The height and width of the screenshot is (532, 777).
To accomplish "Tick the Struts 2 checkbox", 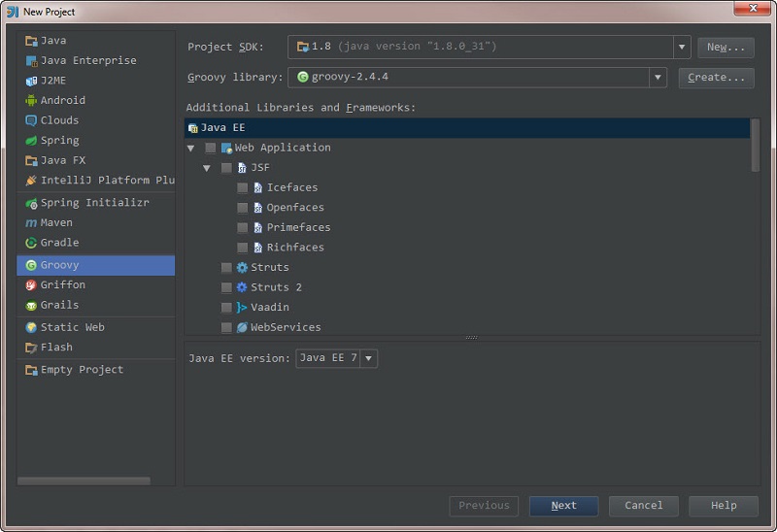I will [x=226, y=287].
